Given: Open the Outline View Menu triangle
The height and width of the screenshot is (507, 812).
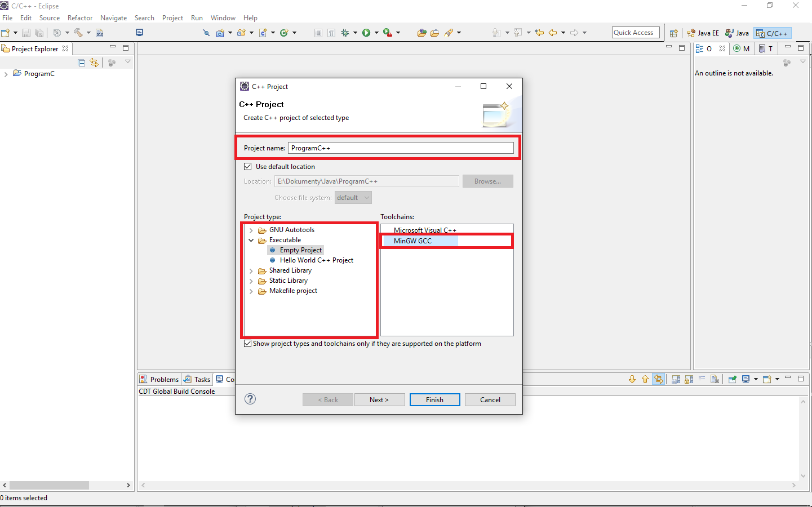Looking at the screenshot, I should (x=802, y=61).
